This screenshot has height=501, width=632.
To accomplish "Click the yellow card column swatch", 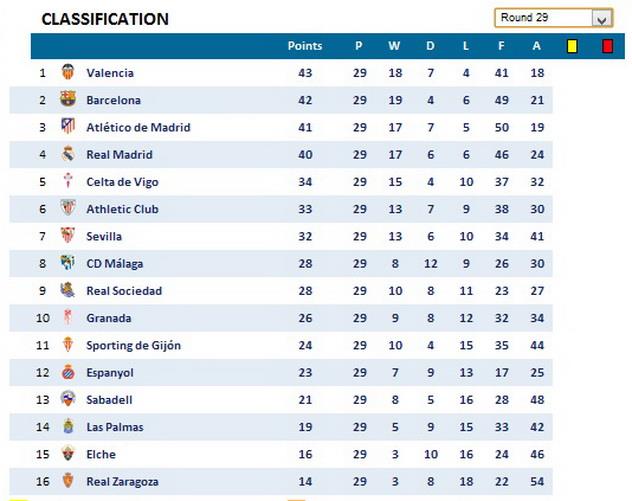I will (x=573, y=46).
